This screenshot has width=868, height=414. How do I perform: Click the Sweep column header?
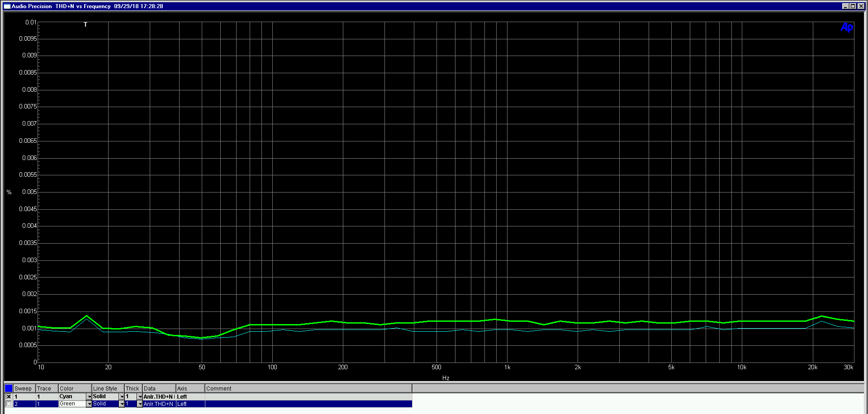tap(24, 388)
